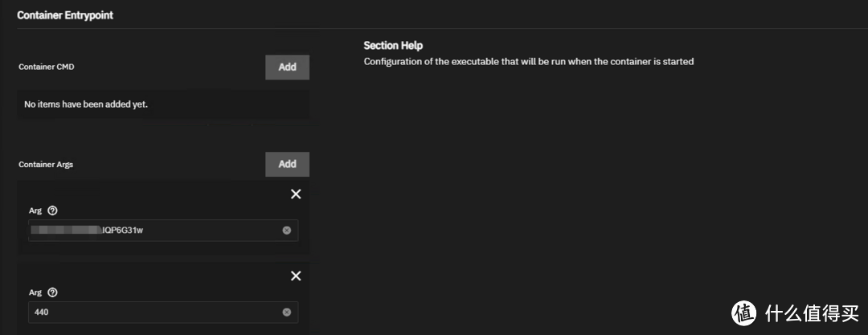Image resolution: width=868 pixels, height=335 pixels.
Task: Click the Section Help heading
Action: point(393,46)
